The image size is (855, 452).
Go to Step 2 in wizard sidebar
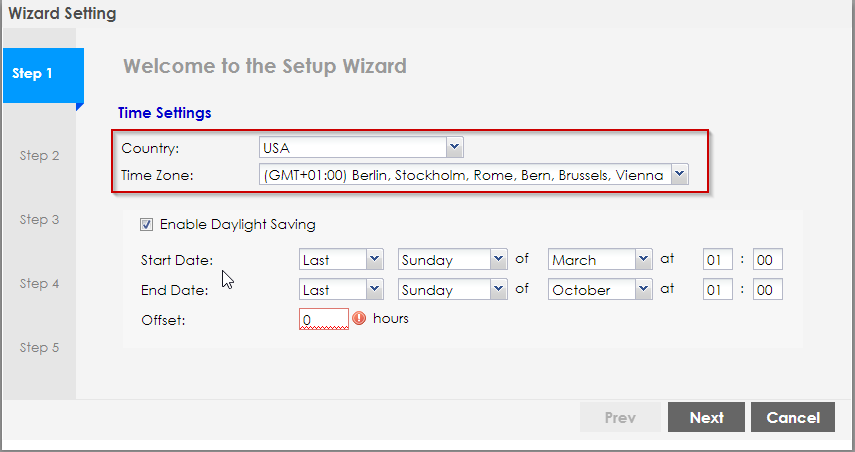40,156
